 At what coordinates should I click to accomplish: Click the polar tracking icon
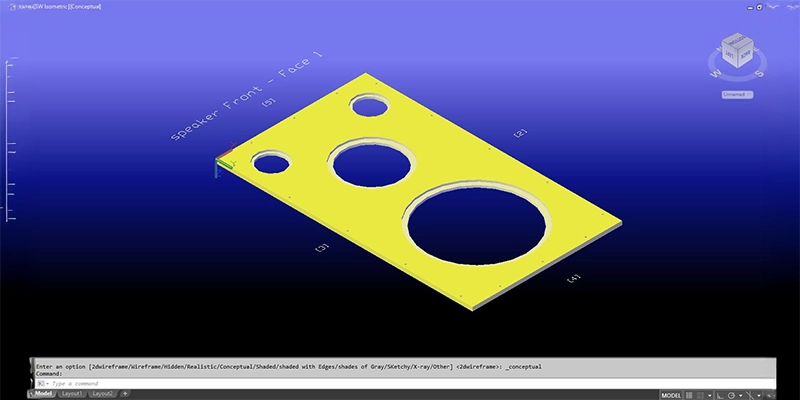coord(733,394)
